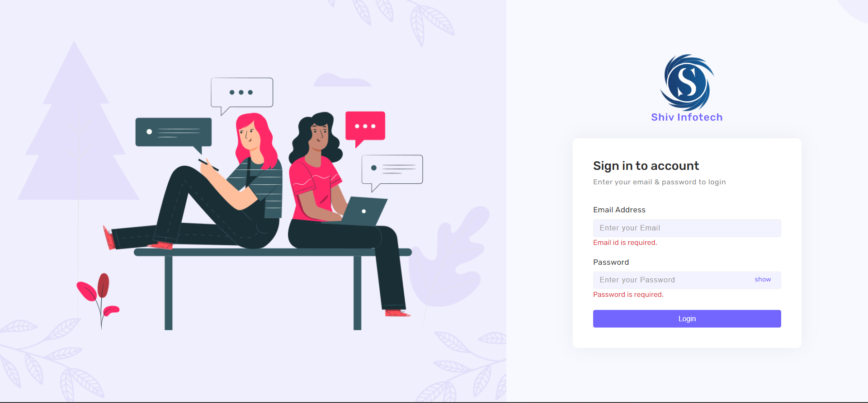Click the Email id is required error
868x403 pixels.
point(625,243)
